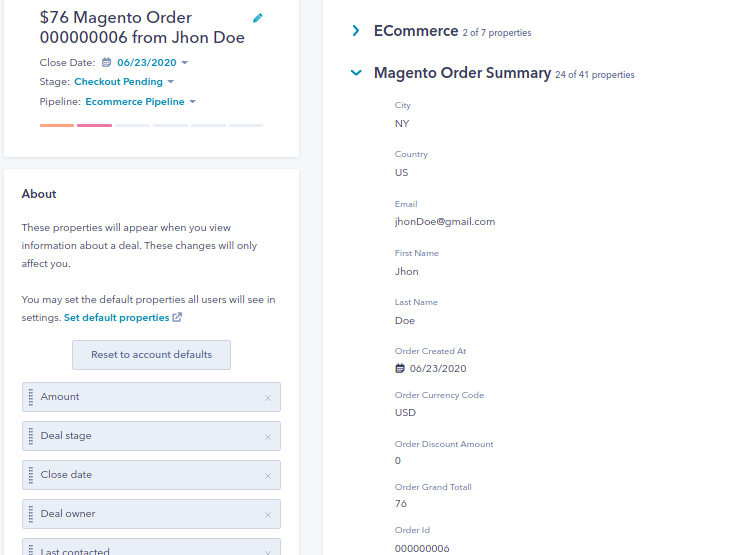Remove the Deal owner property with X
Screen dimensions: 750x555
click(268, 515)
